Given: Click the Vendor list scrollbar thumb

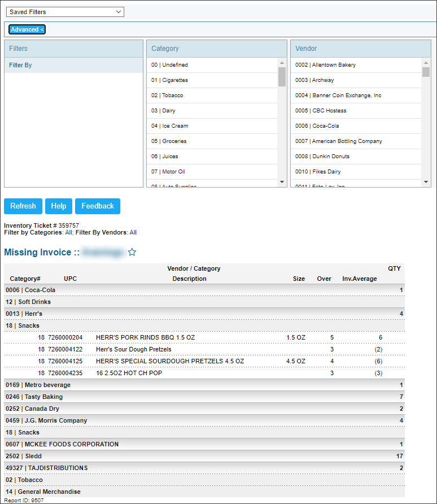Looking at the screenshot, I should [x=426, y=72].
